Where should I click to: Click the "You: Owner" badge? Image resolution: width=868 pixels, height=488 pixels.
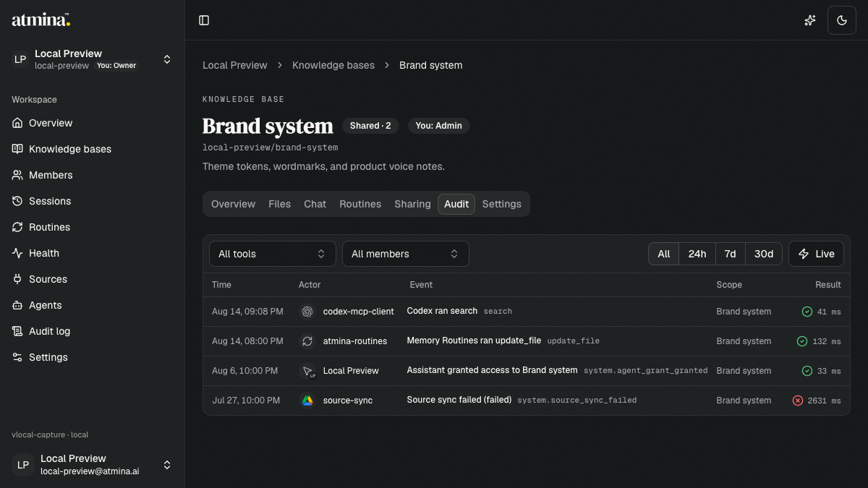(x=116, y=66)
